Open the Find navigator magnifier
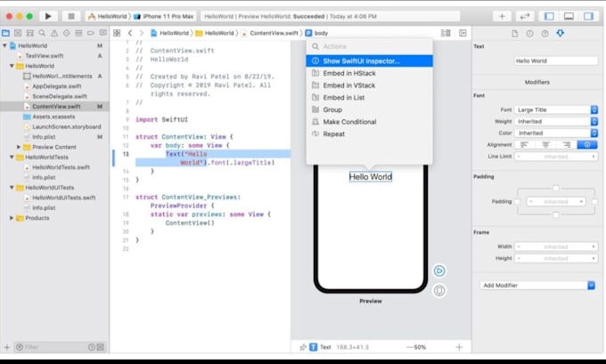This screenshot has height=364, width=606. pyautogui.click(x=42, y=33)
